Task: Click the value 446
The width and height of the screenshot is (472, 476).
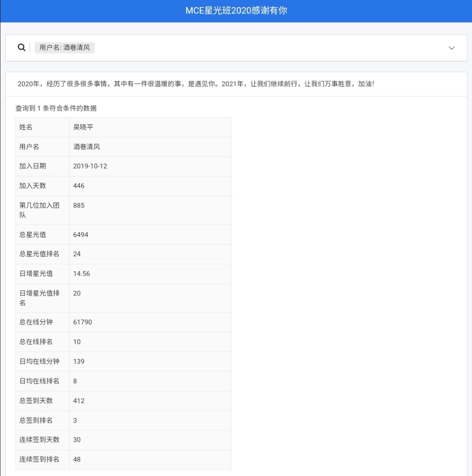Action: coord(79,186)
